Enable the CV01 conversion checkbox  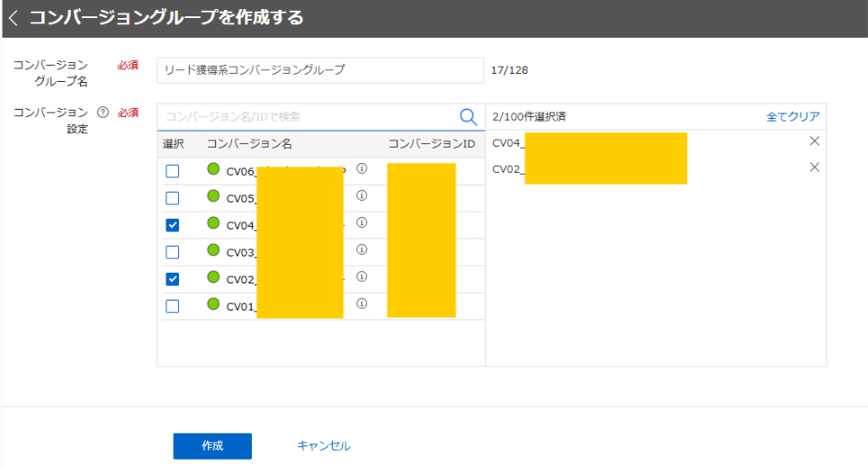(x=173, y=306)
